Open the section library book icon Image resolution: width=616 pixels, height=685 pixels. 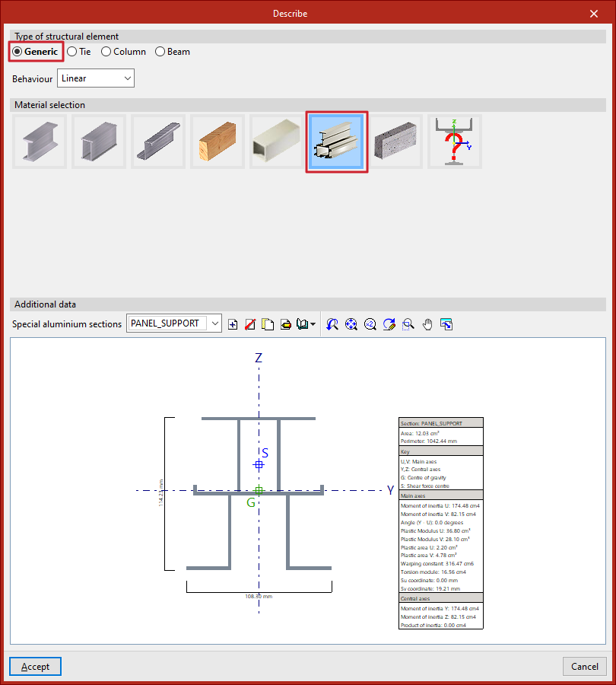[302, 324]
